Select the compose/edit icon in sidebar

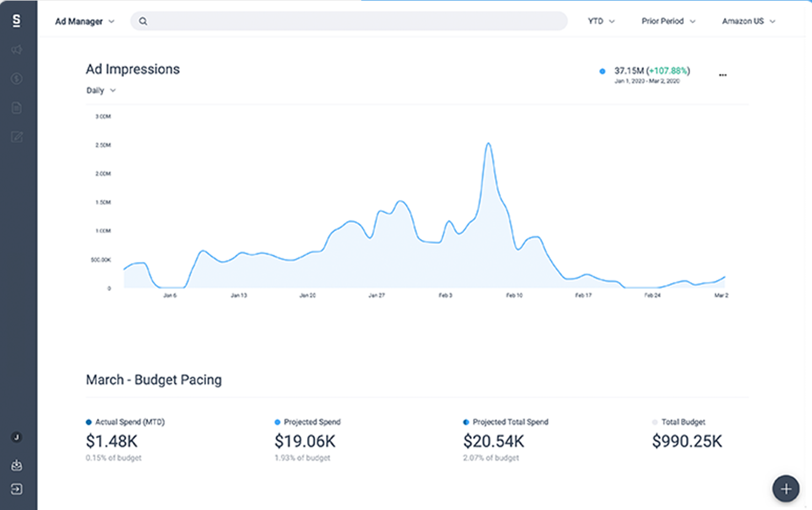click(17, 137)
